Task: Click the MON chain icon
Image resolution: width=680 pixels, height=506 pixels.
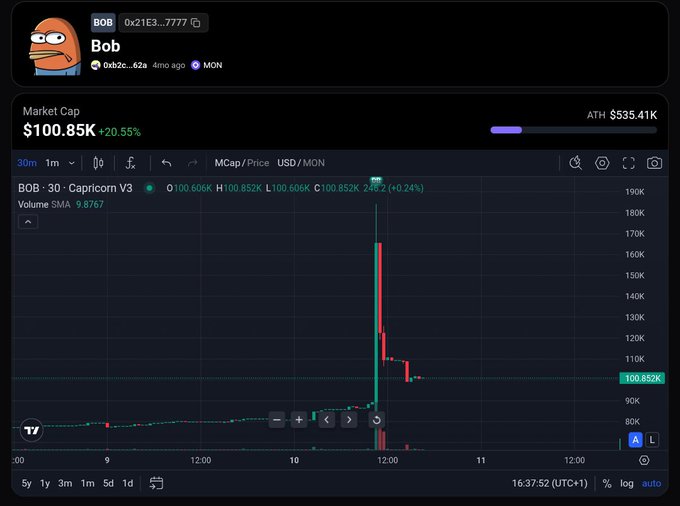Action: pyautogui.click(x=196, y=65)
